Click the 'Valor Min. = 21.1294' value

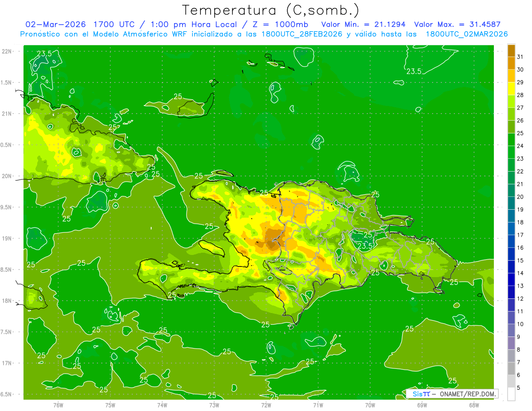(x=364, y=24)
